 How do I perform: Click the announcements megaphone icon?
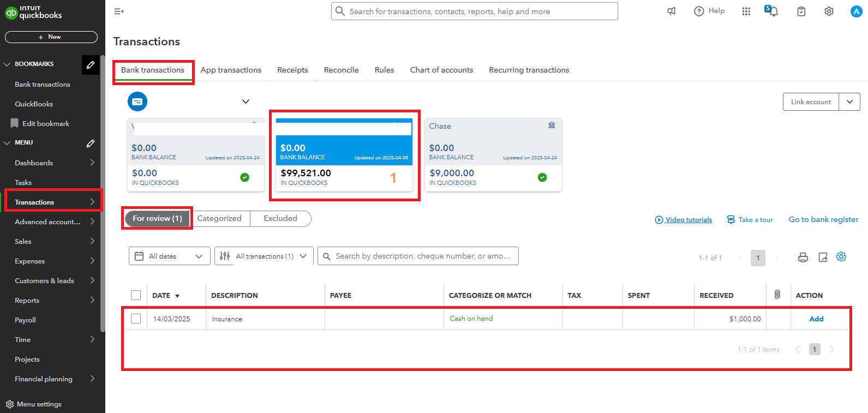[672, 11]
